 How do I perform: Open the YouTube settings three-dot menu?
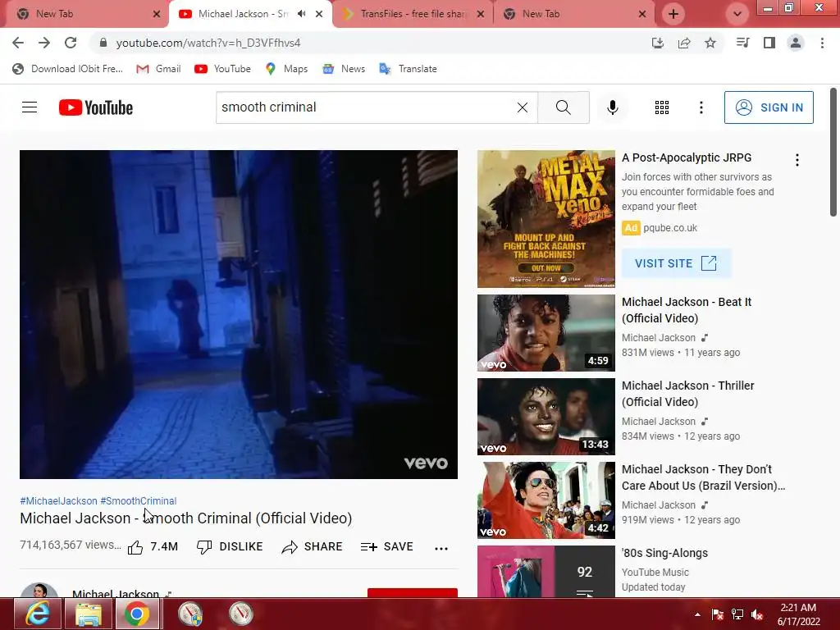coord(701,107)
